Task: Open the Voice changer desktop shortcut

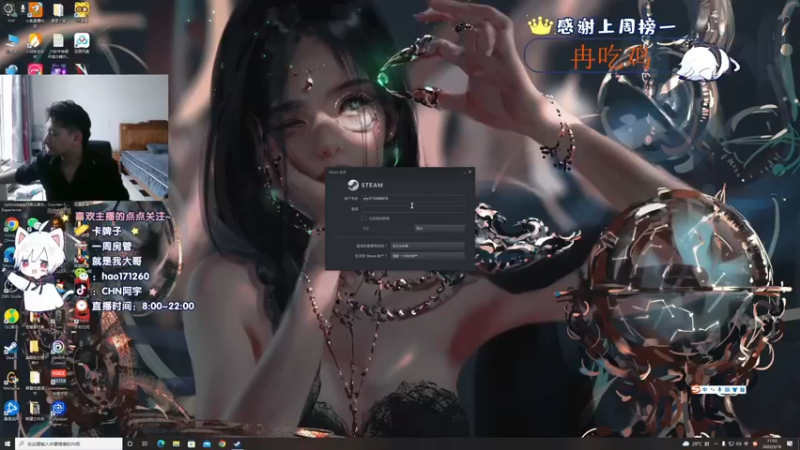Action: pos(58,378)
